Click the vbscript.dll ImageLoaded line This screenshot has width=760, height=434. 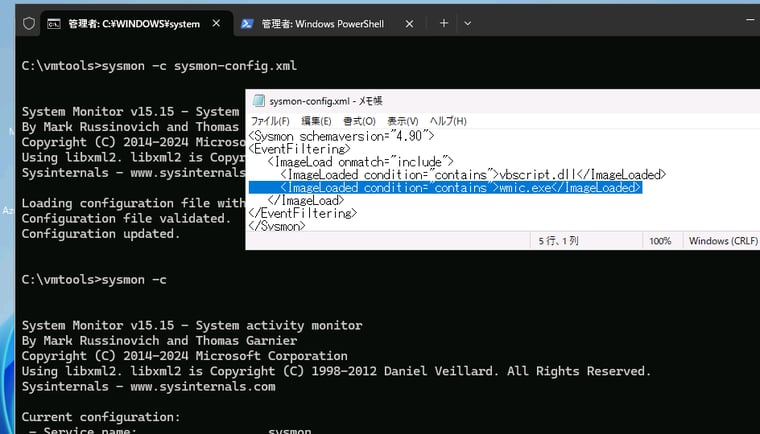[473, 175]
